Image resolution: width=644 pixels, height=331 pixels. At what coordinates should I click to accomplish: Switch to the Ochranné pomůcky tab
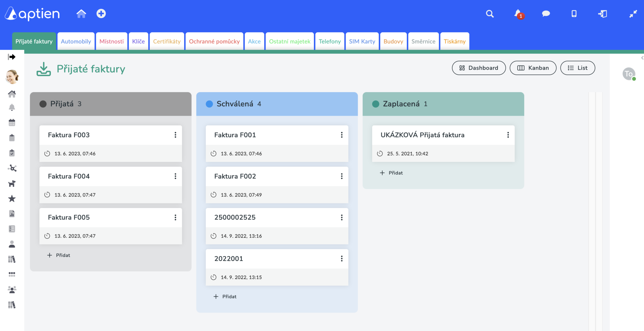[214, 41]
